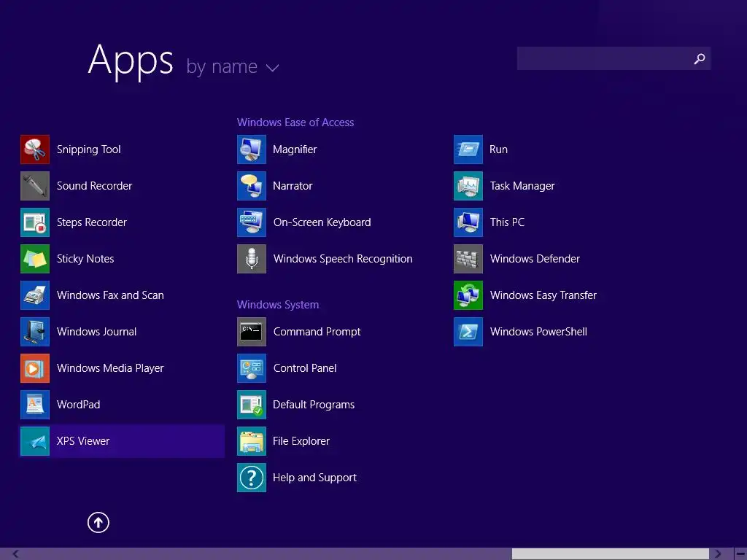Click the 'This PC' label

pyautogui.click(x=507, y=222)
